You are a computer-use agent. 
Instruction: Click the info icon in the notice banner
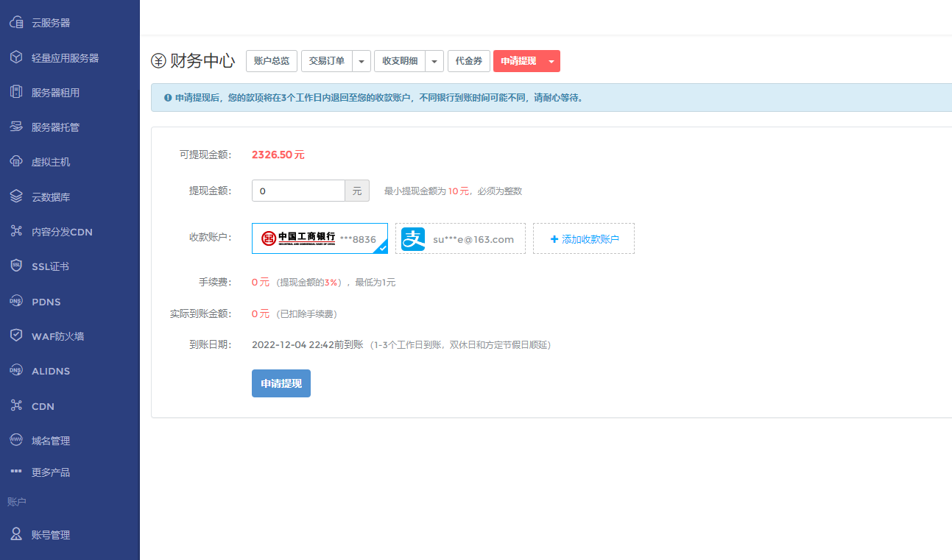[168, 97]
